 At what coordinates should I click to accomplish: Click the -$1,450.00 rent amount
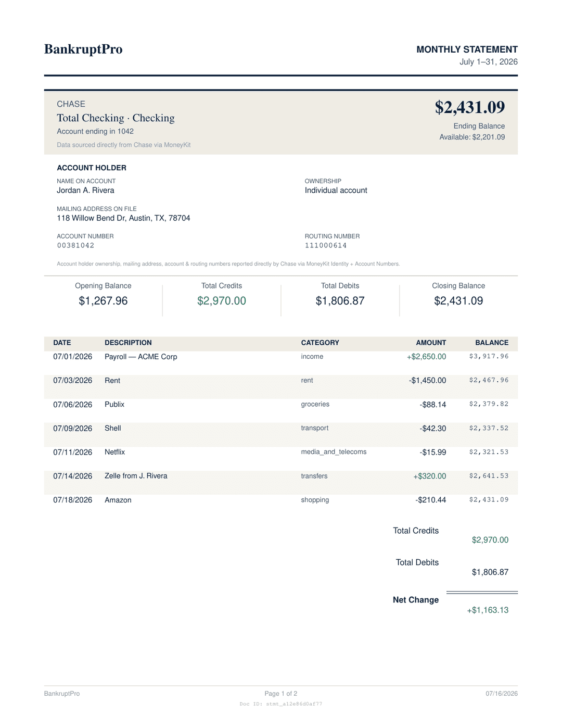pos(427,381)
